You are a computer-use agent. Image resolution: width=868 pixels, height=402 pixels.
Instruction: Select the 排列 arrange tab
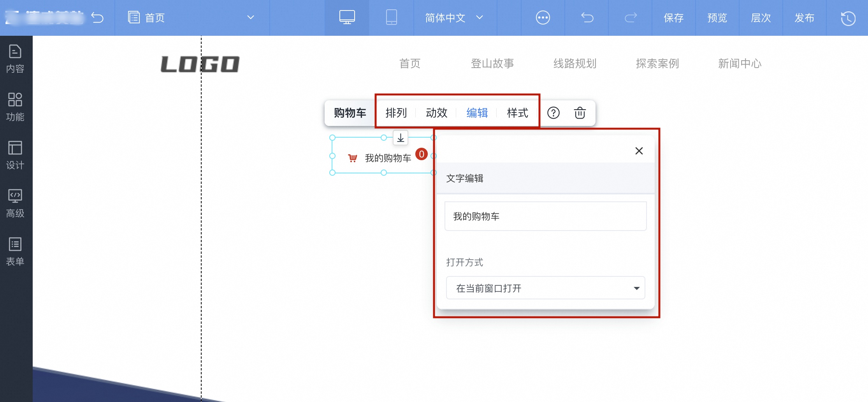[396, 113]
